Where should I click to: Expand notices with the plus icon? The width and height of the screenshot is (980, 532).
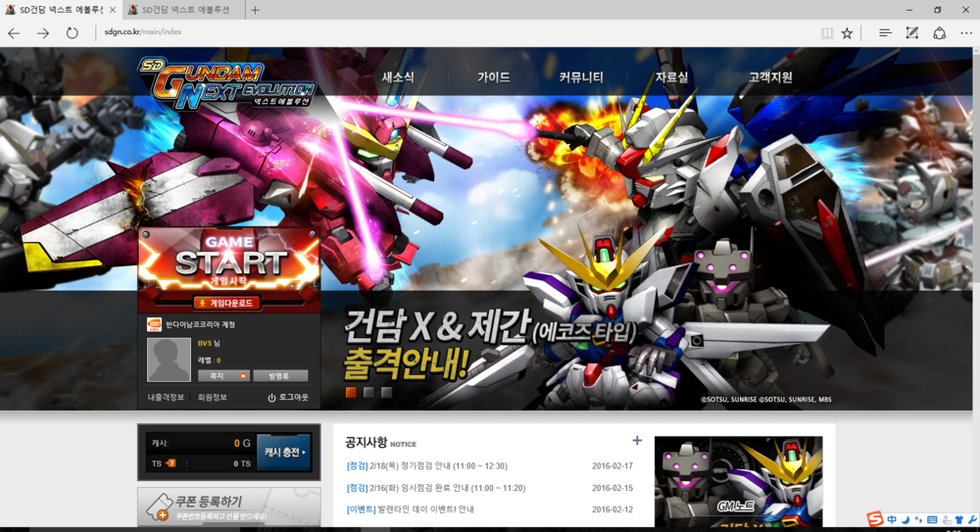tap(637, 441)
